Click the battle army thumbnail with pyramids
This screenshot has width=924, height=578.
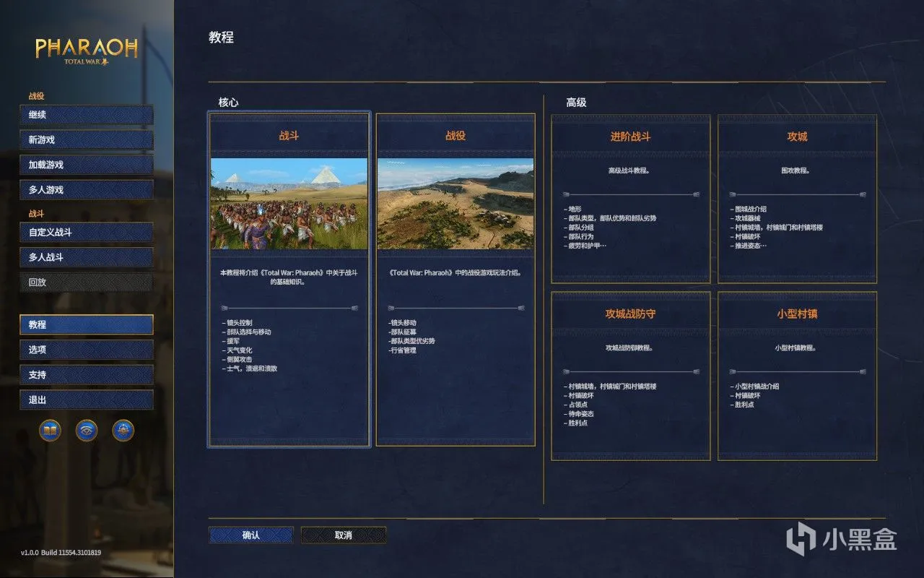point(289,204)
